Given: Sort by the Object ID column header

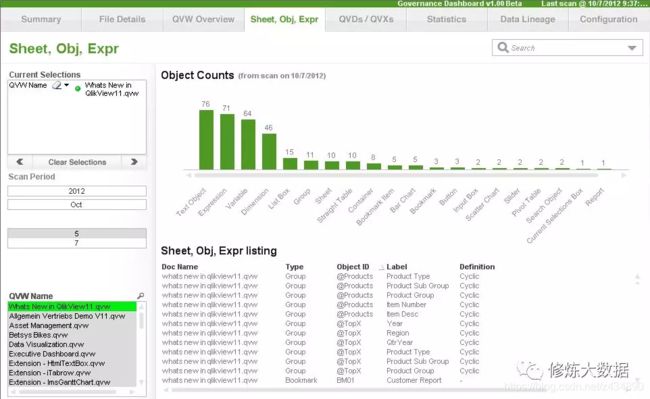Looking at the screenshot, I should [353, 267].
